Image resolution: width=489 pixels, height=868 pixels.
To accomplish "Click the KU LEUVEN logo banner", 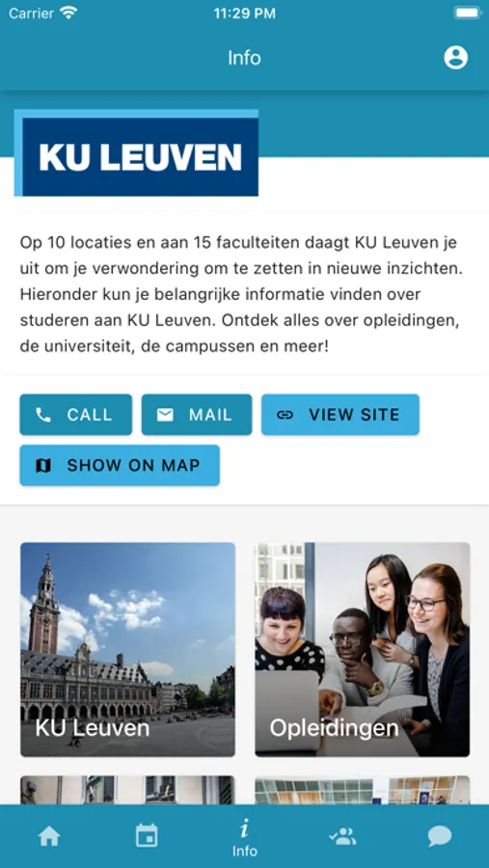I will (136, 152).
